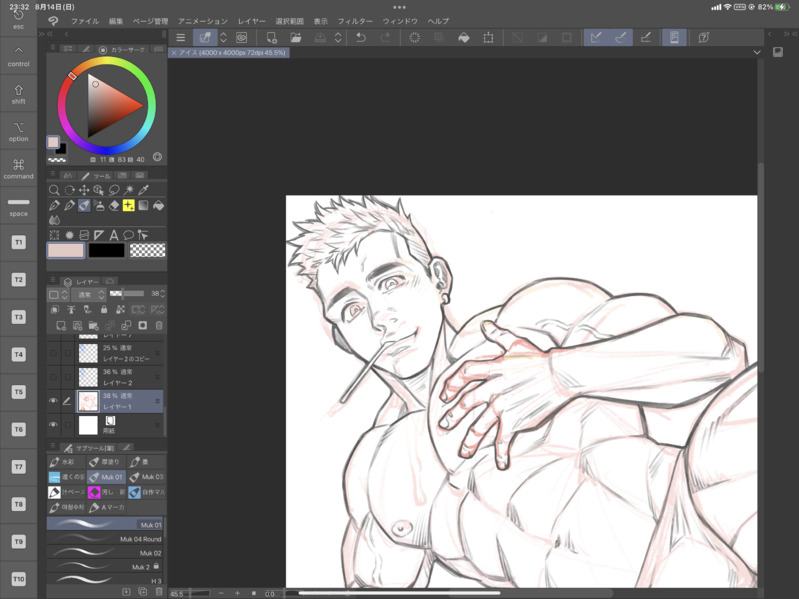Open the フィルター menu
The height and width of the screenshot is (599, 799).
coord(355,21)
